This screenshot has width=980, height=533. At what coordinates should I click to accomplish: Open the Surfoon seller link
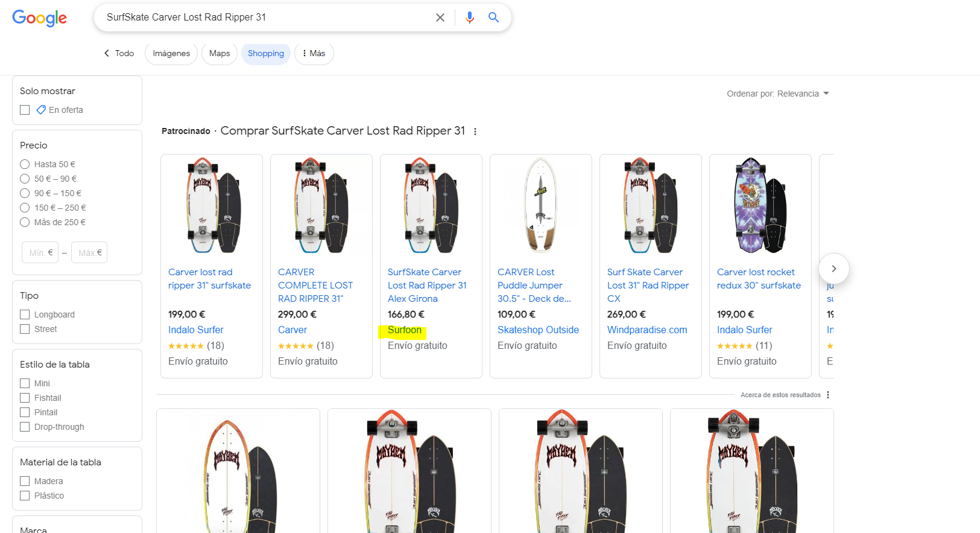pyautogui.click(x=405, y=330)
